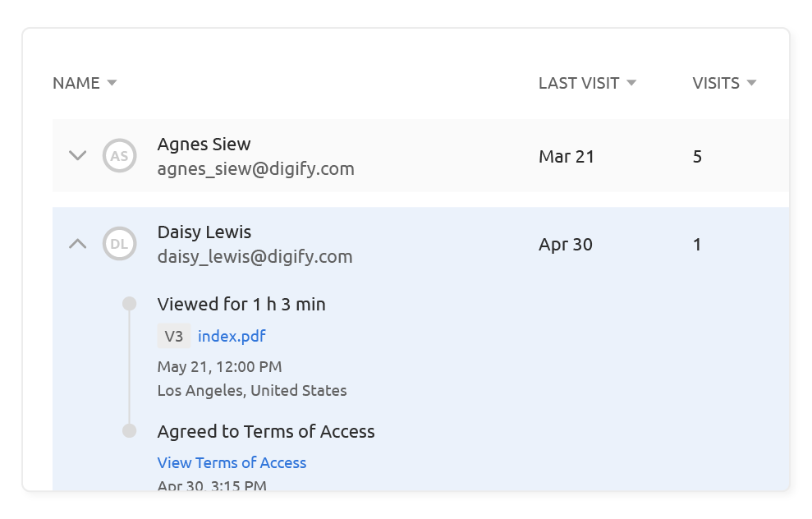Expand Agnes Siew's row with the chevron
The width and height of the screenshot is (812, 519).
point(77,155)
